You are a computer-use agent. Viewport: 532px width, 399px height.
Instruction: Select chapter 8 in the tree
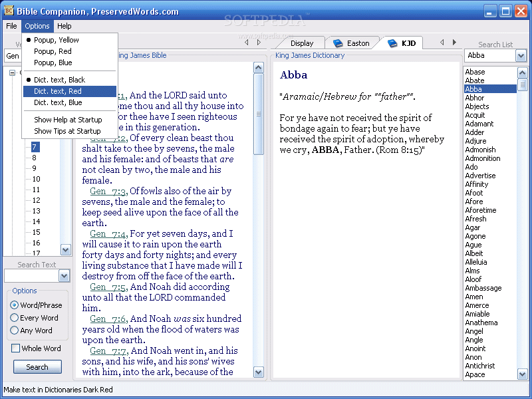[34, 158]
